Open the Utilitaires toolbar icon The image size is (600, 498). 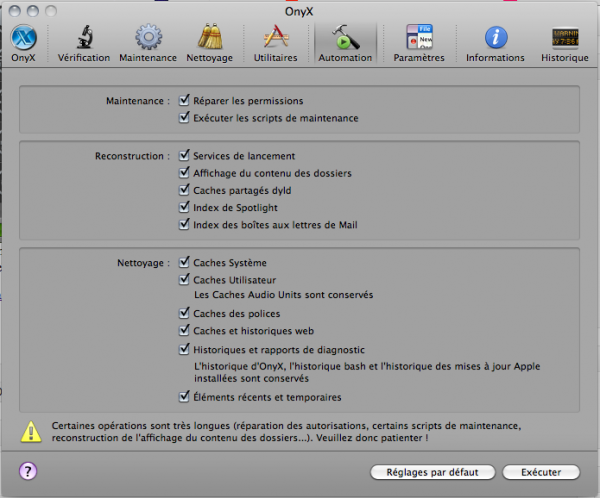point(276,37)
